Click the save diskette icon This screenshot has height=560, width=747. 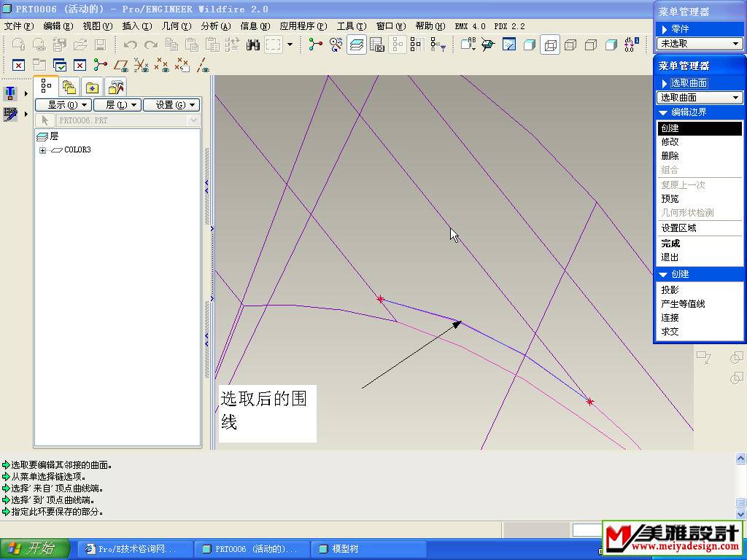click(x=100, y=44)
